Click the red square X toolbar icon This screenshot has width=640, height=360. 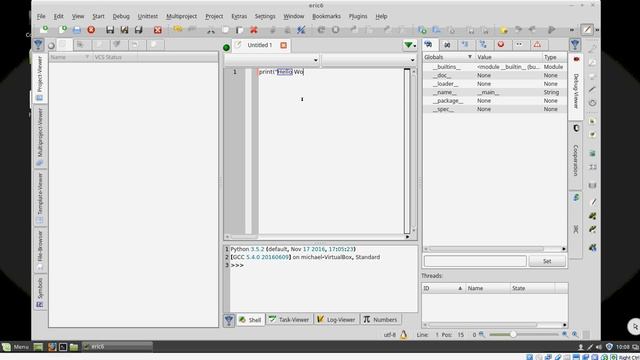click(x=158, y=30)
